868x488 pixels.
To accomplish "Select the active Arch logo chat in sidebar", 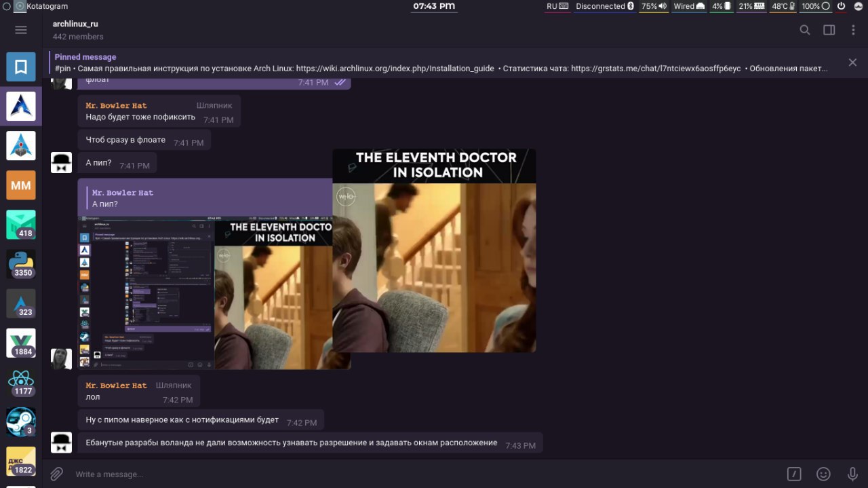I will pyautogui.click(x=21, y=107).
